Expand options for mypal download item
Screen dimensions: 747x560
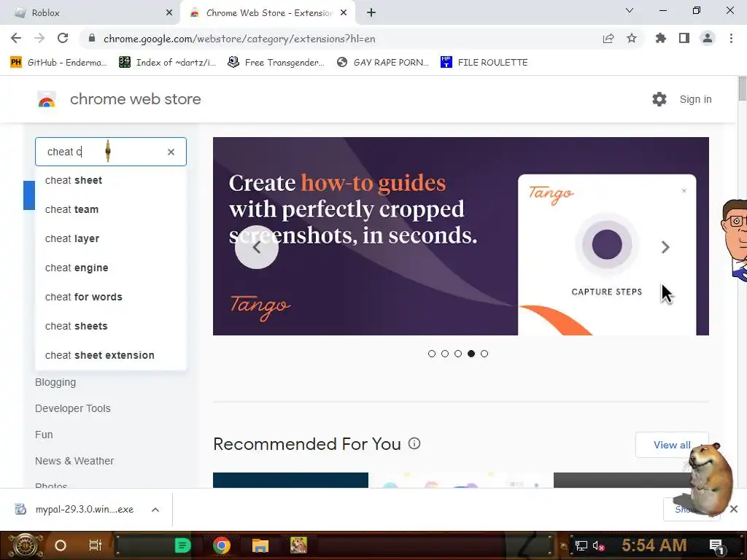(155, 510)
